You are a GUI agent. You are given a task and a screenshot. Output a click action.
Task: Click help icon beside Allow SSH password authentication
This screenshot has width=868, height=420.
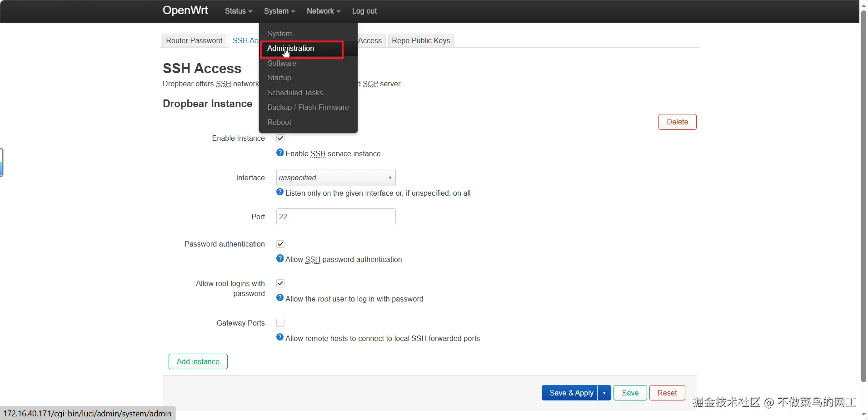pos(280,258)
